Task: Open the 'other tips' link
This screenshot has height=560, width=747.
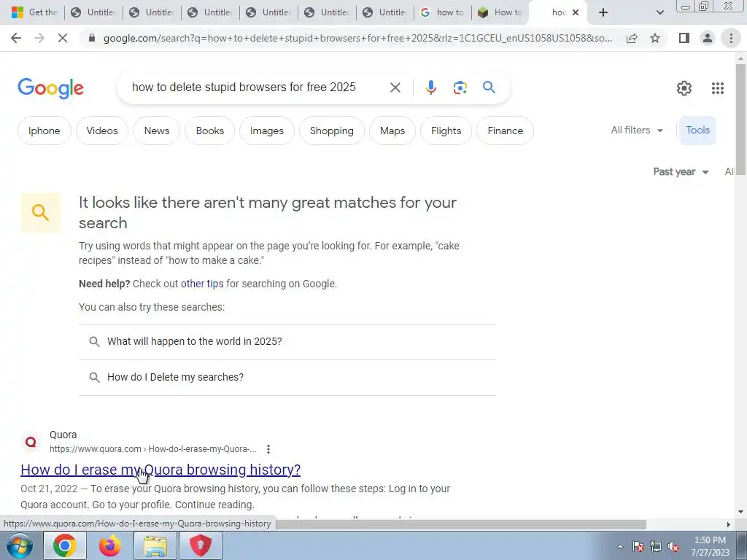Action: (202, 284)
